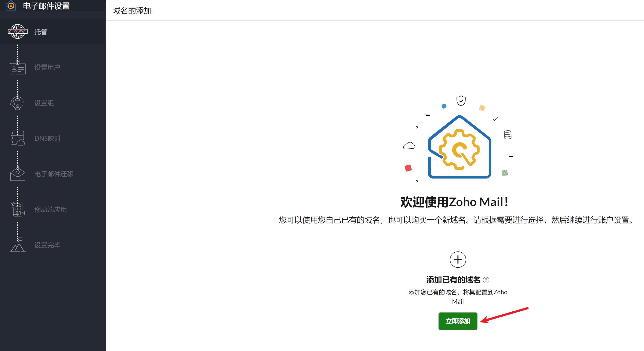This screenshot has width=644, height=351.
Task: Click the 添加已有的域名 title text
Action: (453, 280)
